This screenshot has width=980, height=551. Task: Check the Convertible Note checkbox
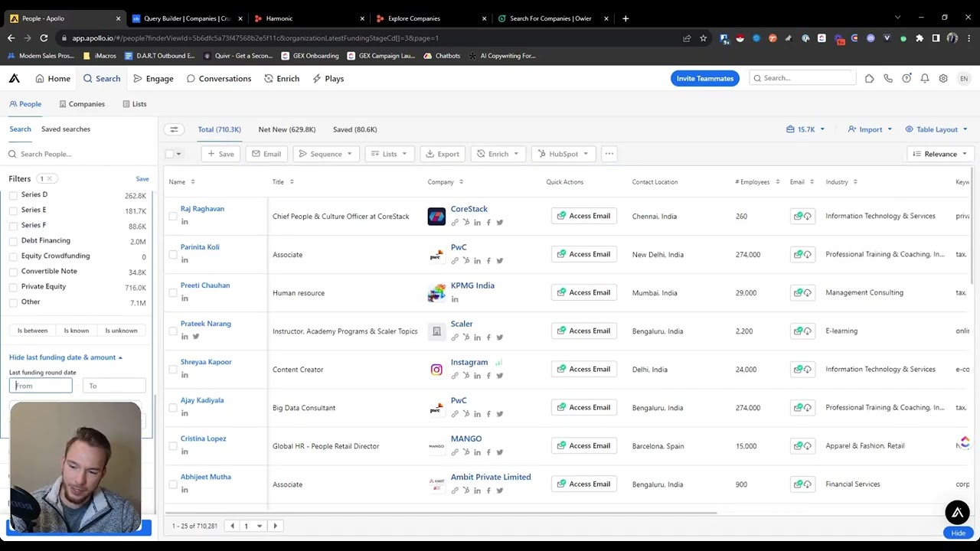pos(13,271)
